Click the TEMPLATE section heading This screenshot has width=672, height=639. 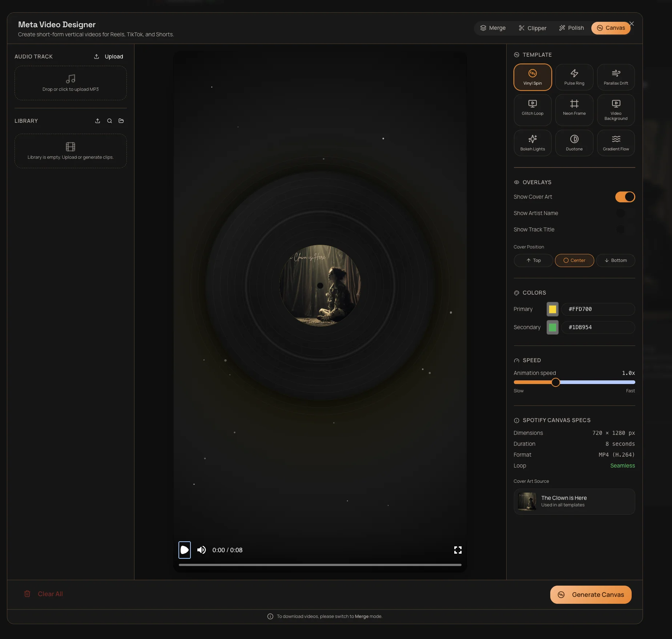tap(537, 55)
